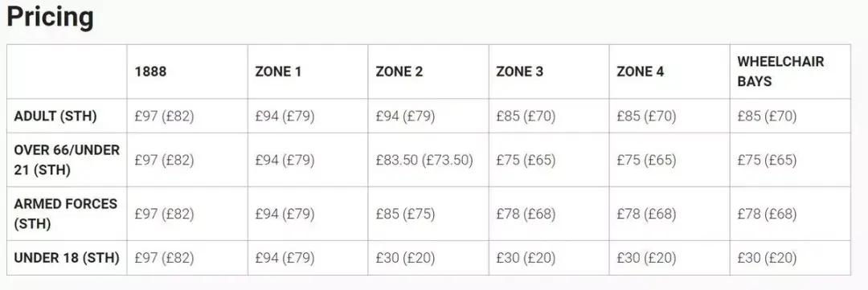This screenshot has width=868, height=290.
Task: Select the ZONE 3 column header
Action: pos(520,71)
